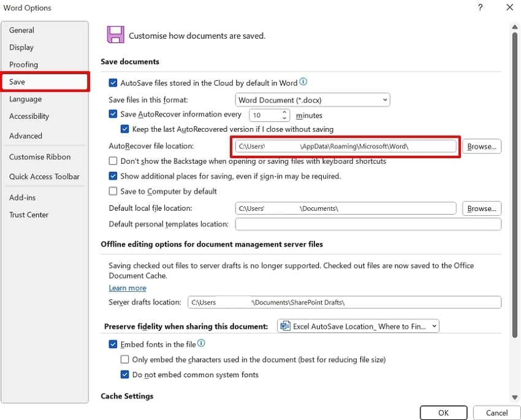
Task: Expand the Word Document format list arrow
Action: click(x=386, y=99)
